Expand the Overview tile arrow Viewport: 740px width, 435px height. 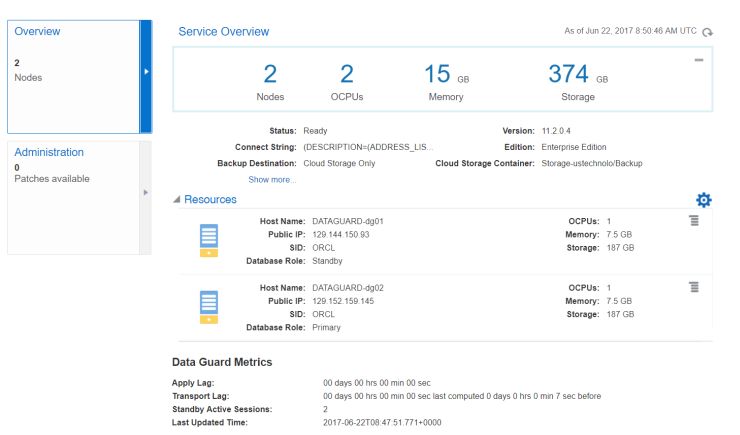click(146, 73)
